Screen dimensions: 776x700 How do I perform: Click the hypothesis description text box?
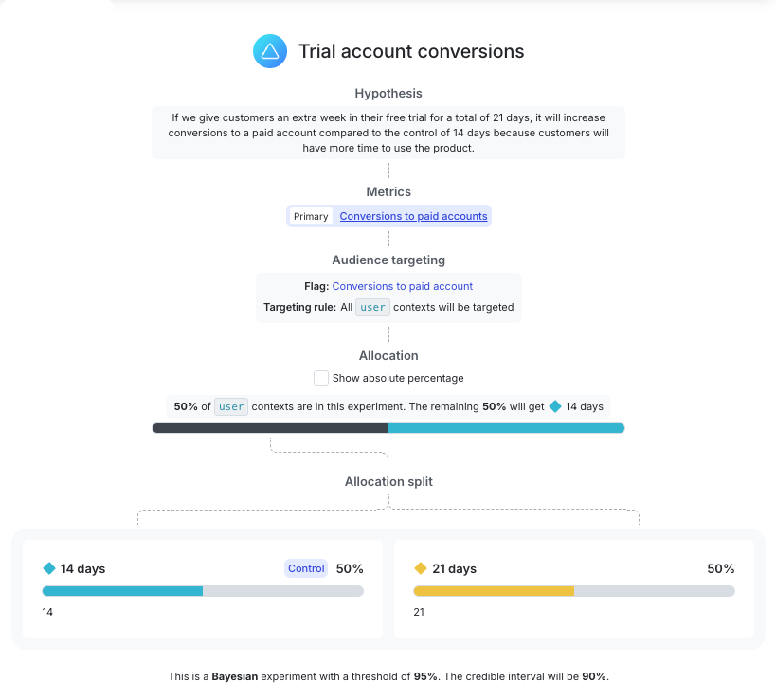click(388, 133)
